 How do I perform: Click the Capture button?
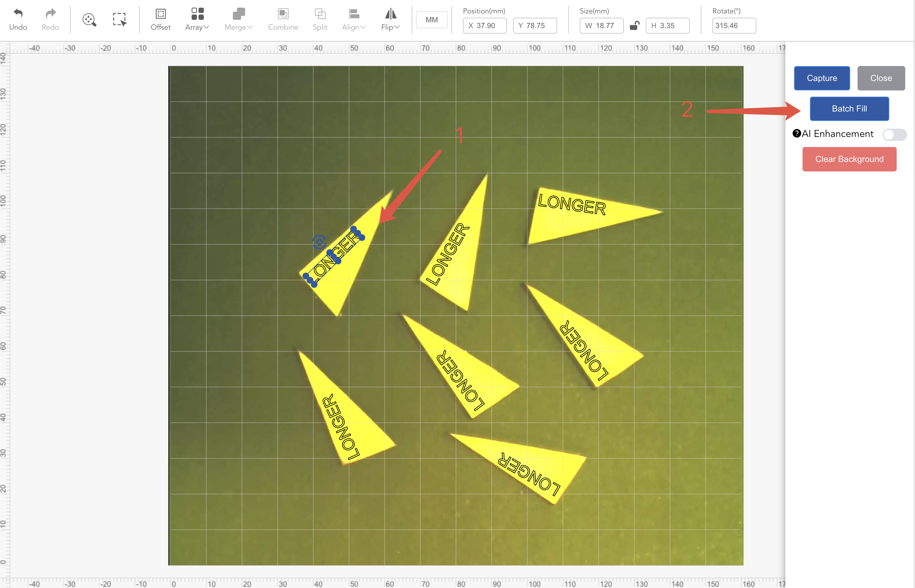821,78
